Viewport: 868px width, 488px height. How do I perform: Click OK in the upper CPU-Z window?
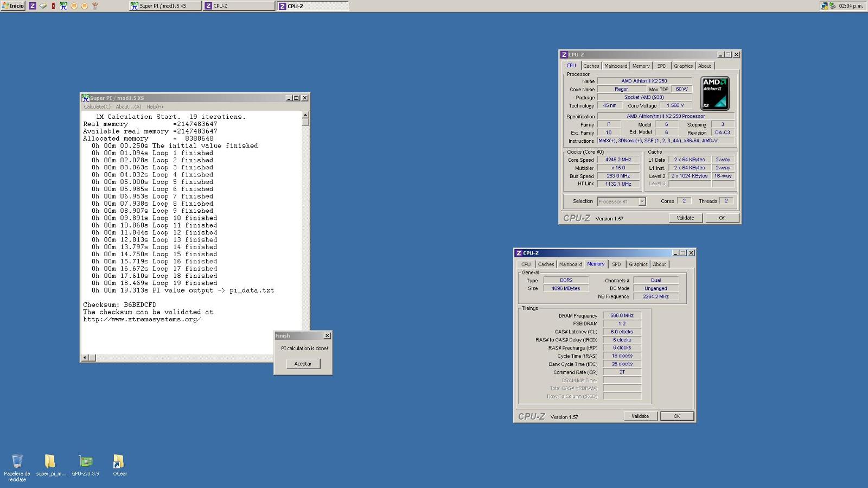(722, 218)
